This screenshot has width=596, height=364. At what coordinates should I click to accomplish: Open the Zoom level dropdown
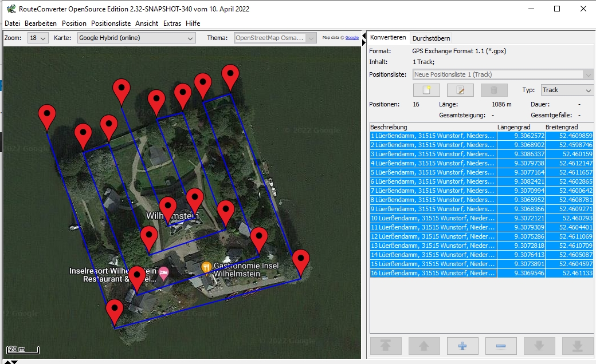pyautogui.click(x=38, y=38)
